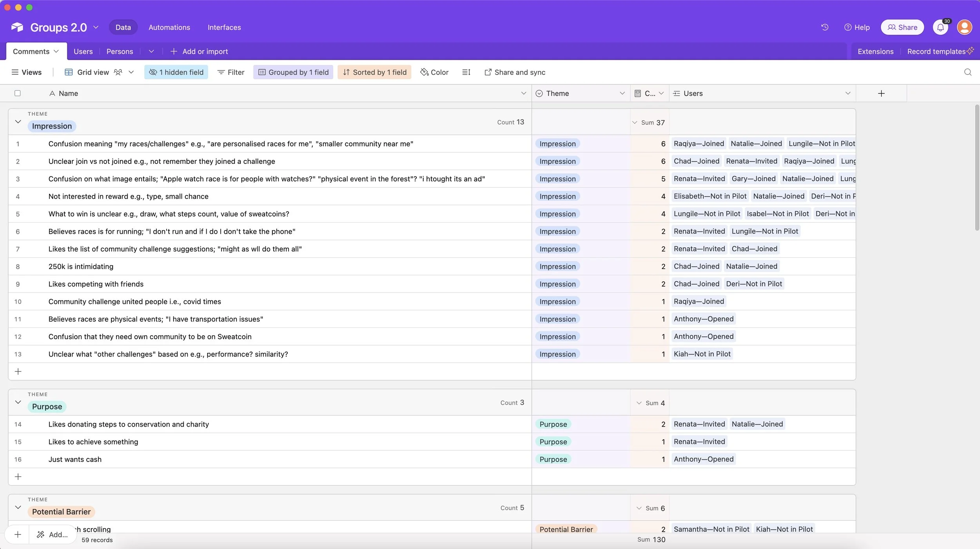Screen dimensions: 980x549
Task: Toggle the Views sidebar
Action: (26, 72)
